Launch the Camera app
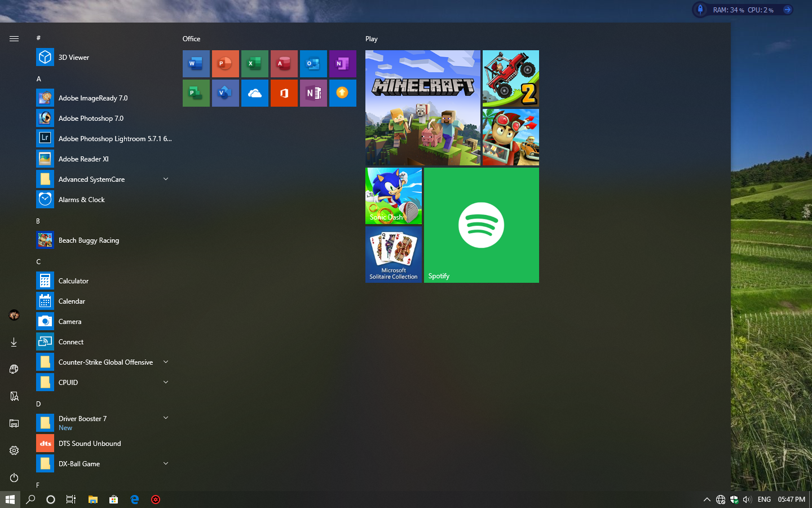Screen dimensions: 812x508 (x=104, y=321)
